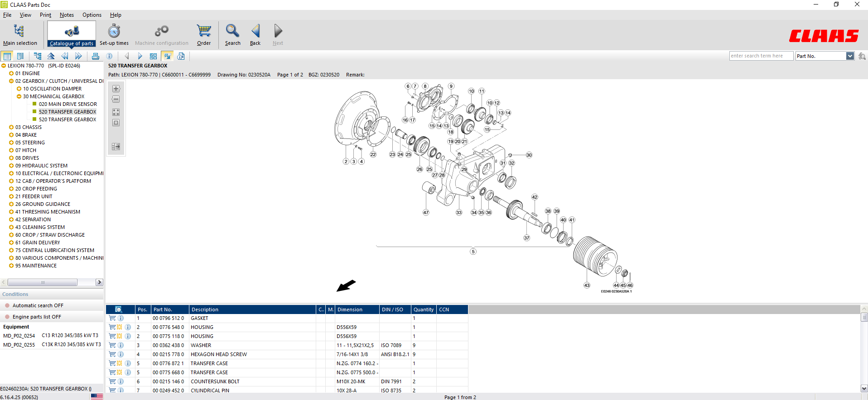Select the Catalogue of parts button
Viewport: 868px width, 400px height.
(72, 34)
